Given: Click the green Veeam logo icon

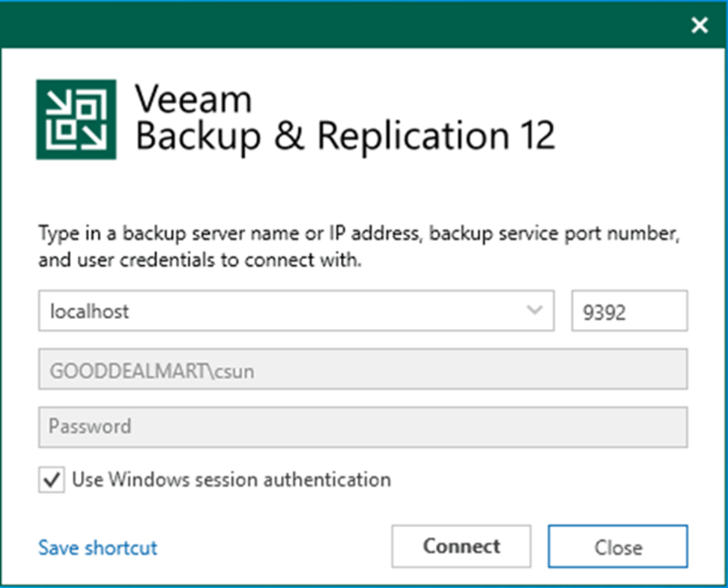Looking at the screenshot, I should (76, 120).
